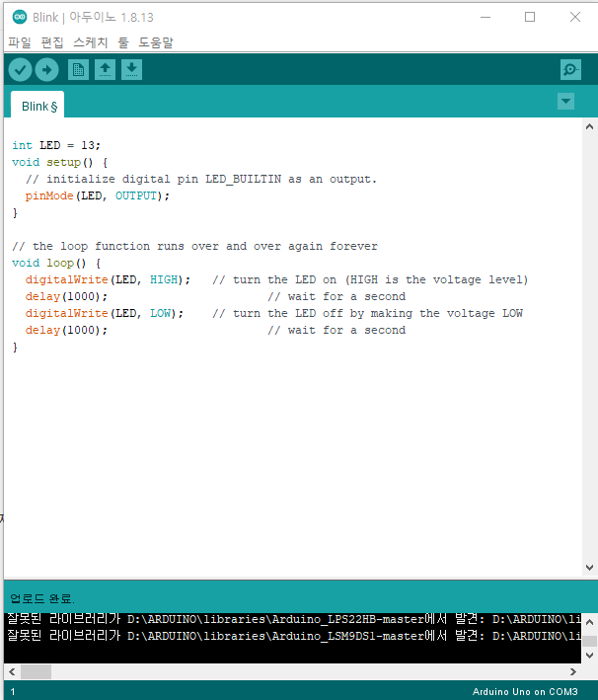This screenshot has height=700, width=598.
Task: Open the 도움말 menu
Action: tap(156, 42)
